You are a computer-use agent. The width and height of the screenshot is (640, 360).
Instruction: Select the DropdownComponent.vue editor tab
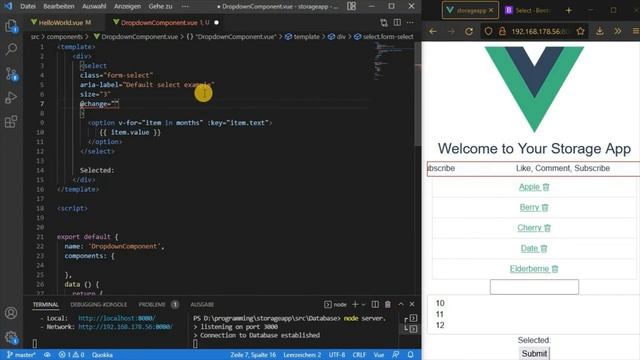[x=160, y=22]
